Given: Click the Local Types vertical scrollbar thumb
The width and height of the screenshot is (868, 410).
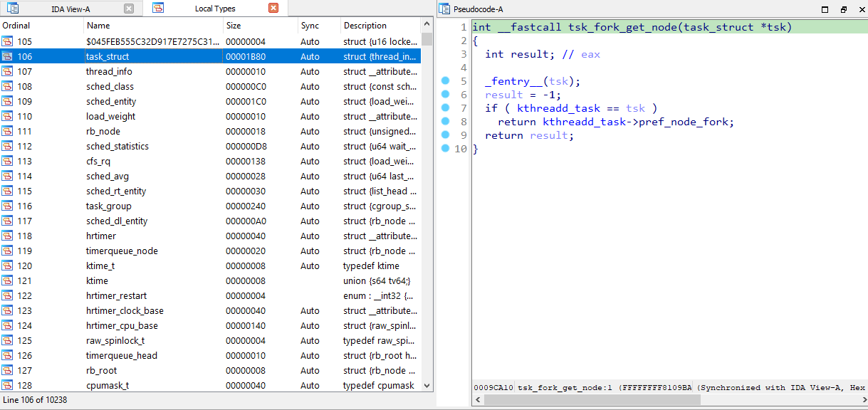Looking at the screenshot, I should (x=427, y=38).
